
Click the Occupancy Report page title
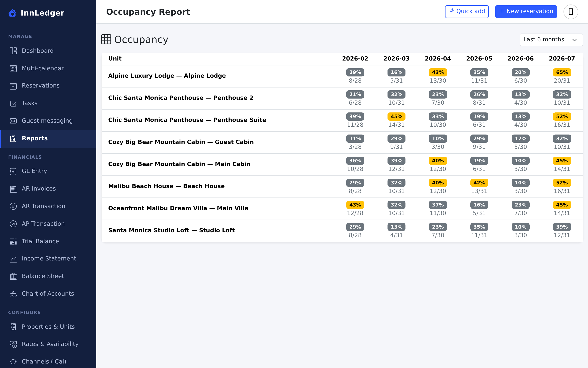pos(148,12)
